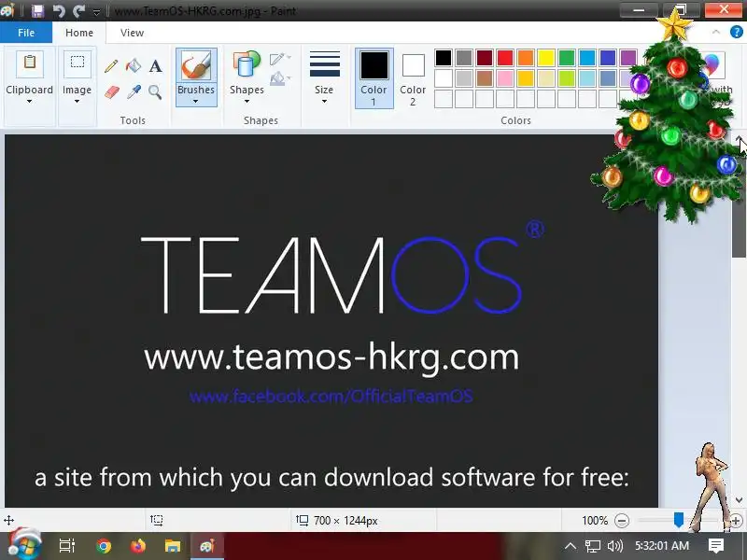Screen dimensions: 747x560
Task: Open the Customize Quick Access Toolbar dropdown
Action: [x=97, y=12]
